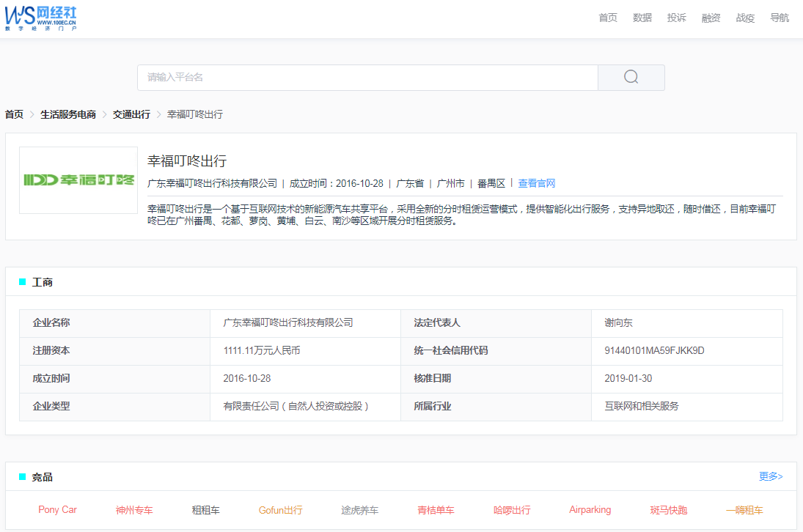Open competitor 一嗨租车

[x=744, y=510]
